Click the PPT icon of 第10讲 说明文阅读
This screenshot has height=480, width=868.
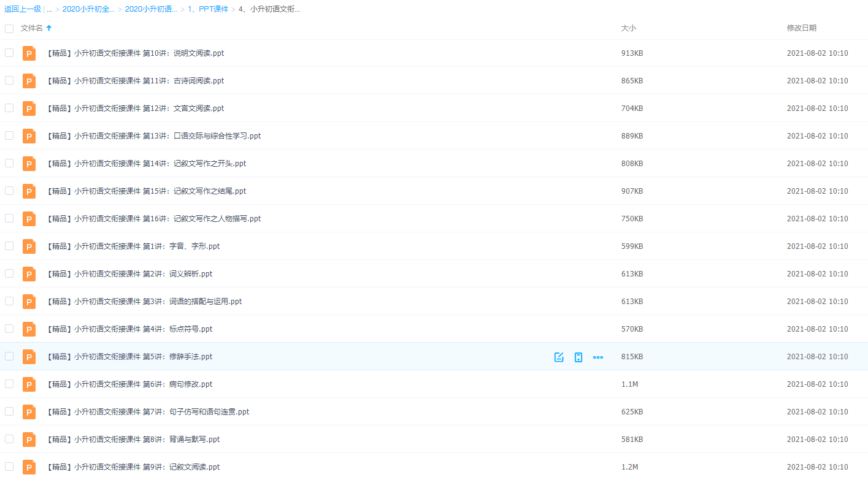(x=29, y=53)
